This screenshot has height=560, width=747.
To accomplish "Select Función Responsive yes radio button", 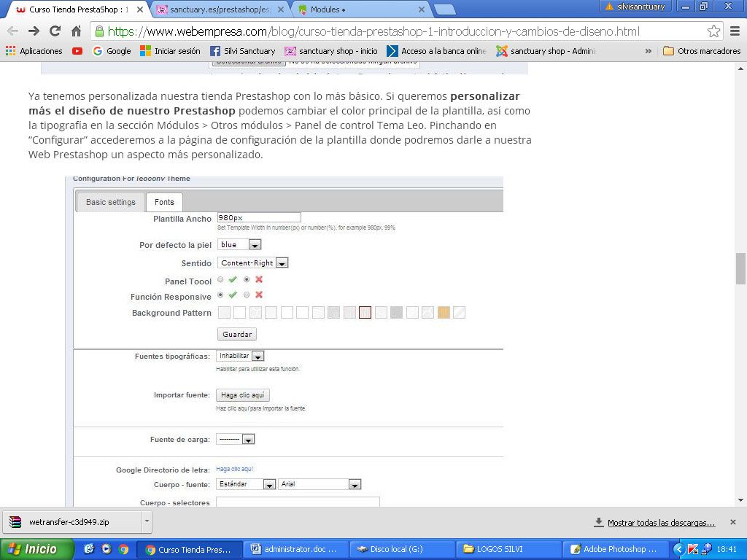I will pyautogui.click(x=220, y=295).
